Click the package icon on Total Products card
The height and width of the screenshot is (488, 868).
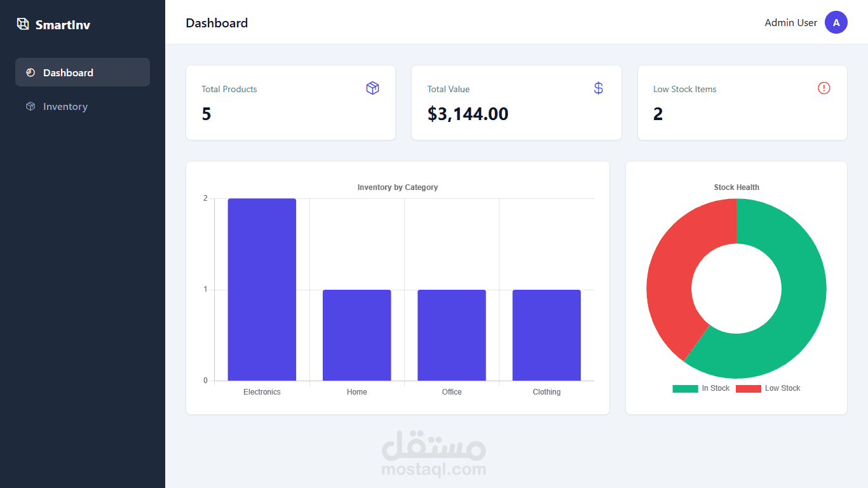pyautogui.click(x=372, y=88)
